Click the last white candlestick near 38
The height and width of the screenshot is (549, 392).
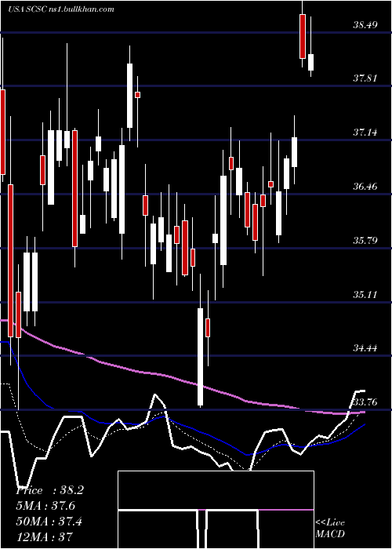[x=310, y=62]
